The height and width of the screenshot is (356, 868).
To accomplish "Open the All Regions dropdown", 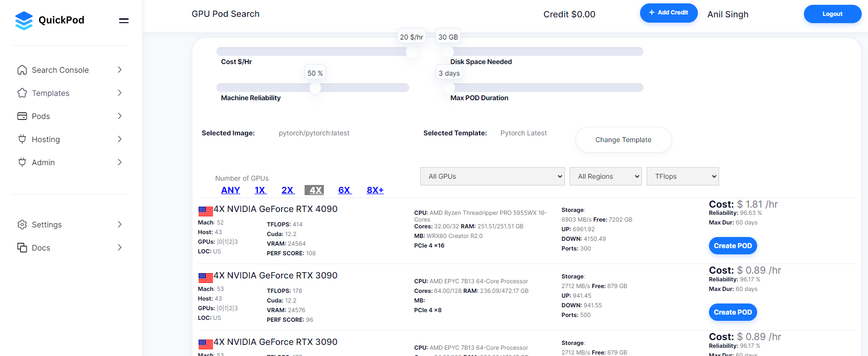I will [606, 176].
